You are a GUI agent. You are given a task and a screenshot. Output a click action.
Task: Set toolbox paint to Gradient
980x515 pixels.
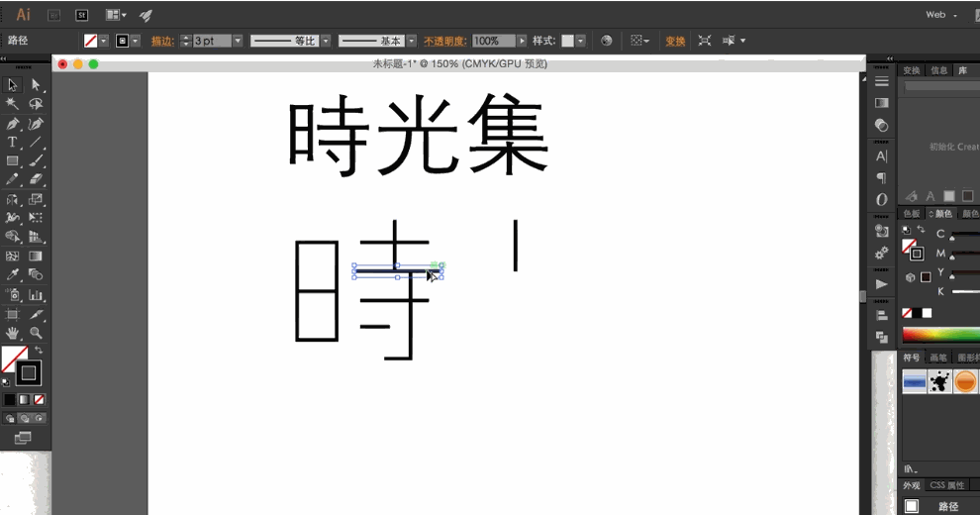coord(24,399)
